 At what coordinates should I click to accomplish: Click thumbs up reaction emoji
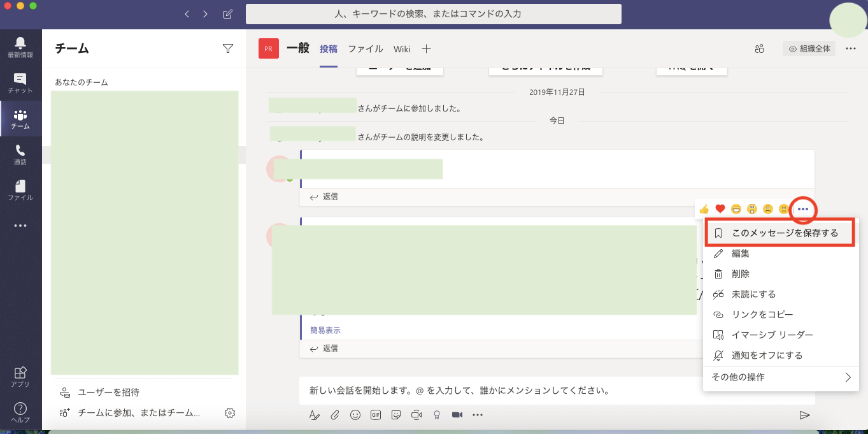tap(704, 209)
